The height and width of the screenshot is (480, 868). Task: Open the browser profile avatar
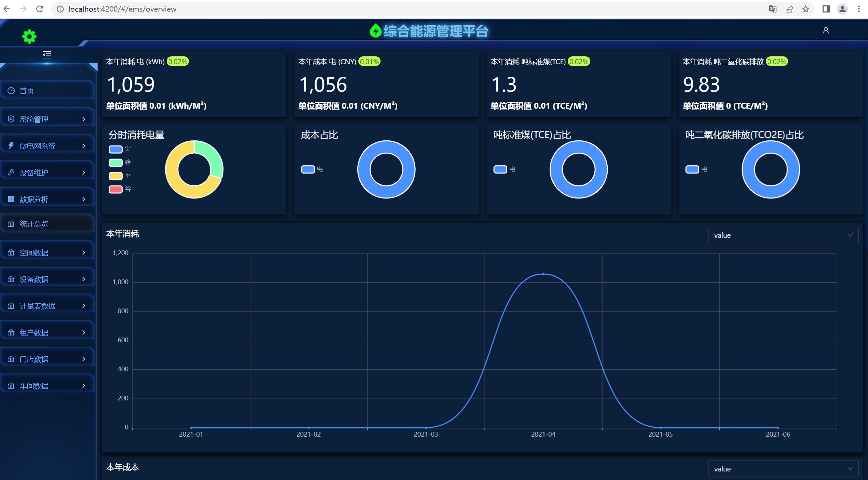click(842, 9)
